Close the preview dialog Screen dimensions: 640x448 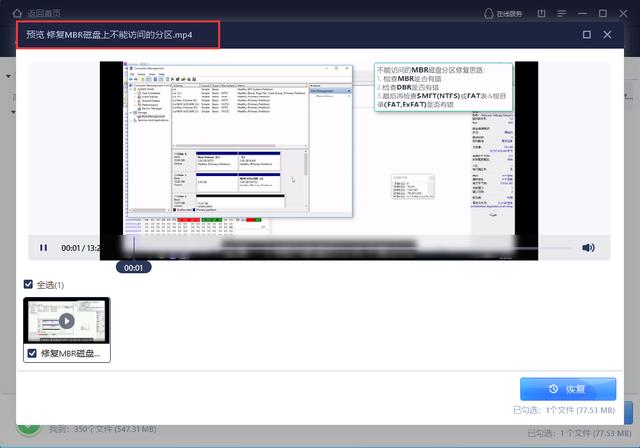607,35
